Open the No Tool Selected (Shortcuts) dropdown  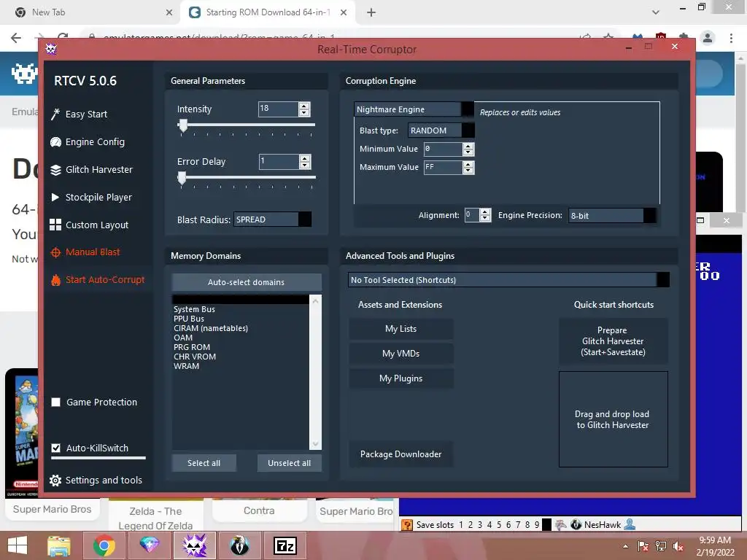[508, 280]
